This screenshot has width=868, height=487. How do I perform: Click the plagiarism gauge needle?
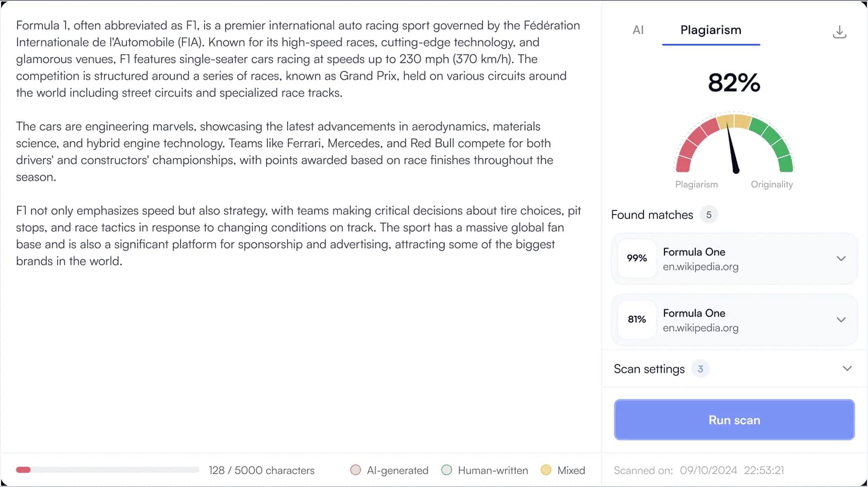732,148
